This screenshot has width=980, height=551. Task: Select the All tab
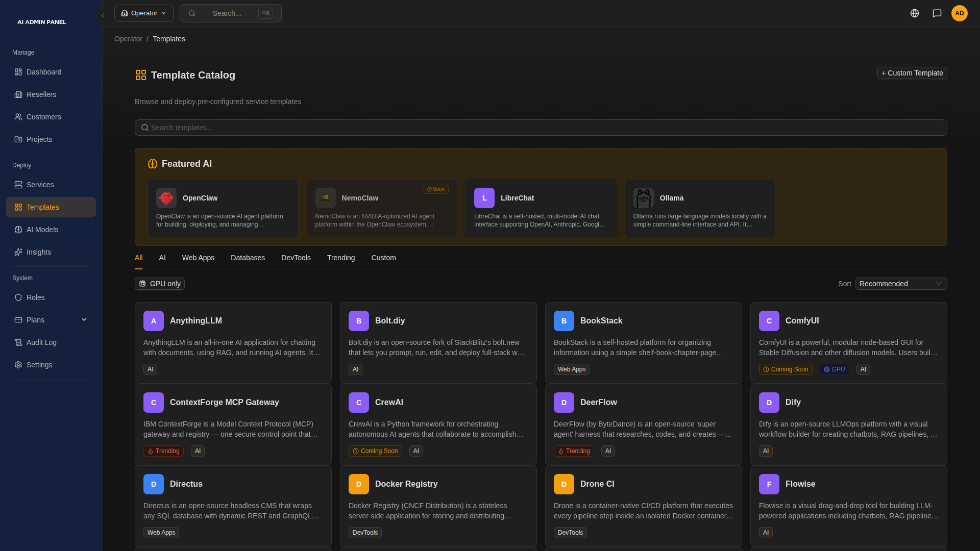coord(139,258)
